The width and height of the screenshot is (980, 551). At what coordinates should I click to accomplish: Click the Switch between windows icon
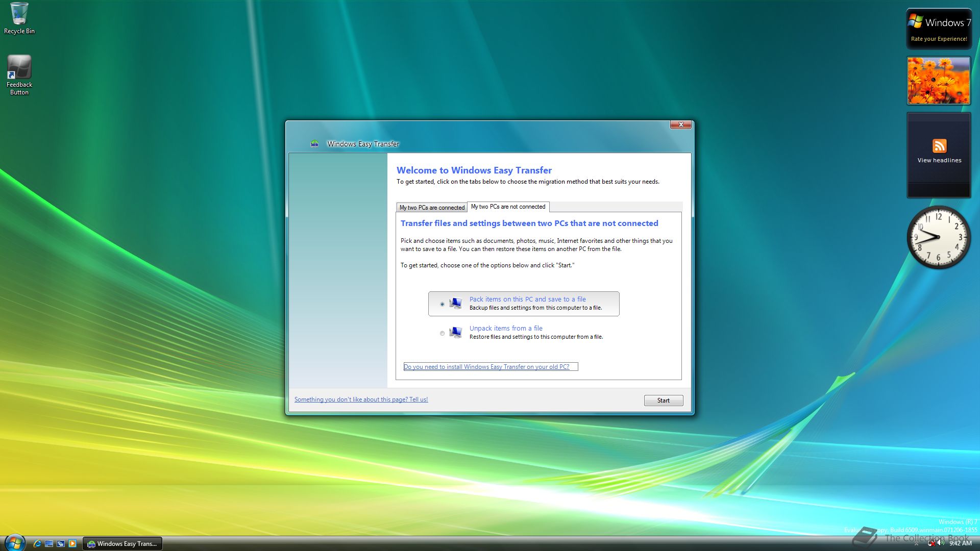[x=61, y=544]
